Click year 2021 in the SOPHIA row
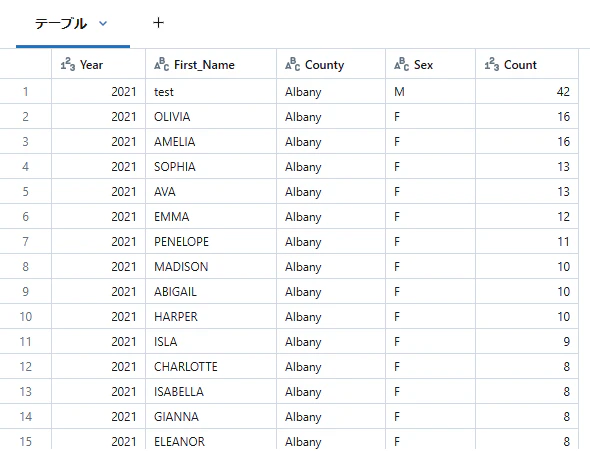This screenshot has height=451, width=590. click(124, 167)
